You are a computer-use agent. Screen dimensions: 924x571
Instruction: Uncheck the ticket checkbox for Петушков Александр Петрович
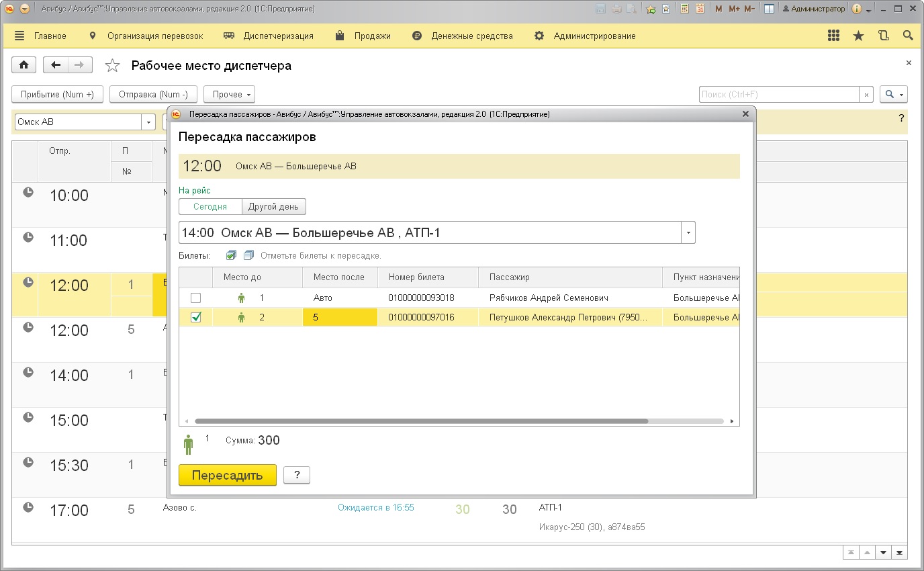tap(195, 317)
